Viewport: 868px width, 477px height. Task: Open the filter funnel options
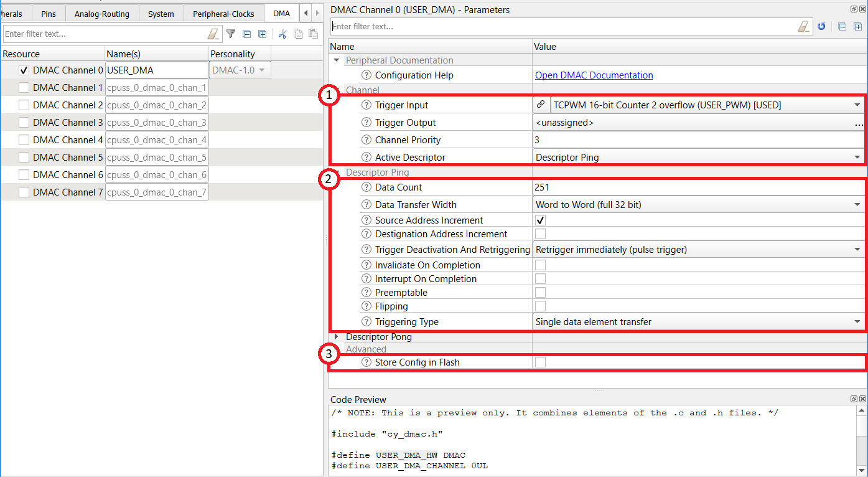point(231,34)
